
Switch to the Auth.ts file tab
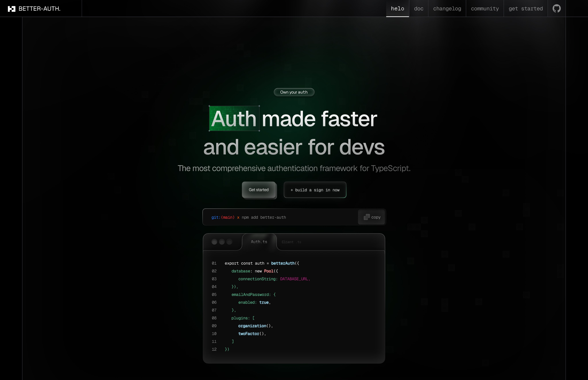[x=259, y=242]
